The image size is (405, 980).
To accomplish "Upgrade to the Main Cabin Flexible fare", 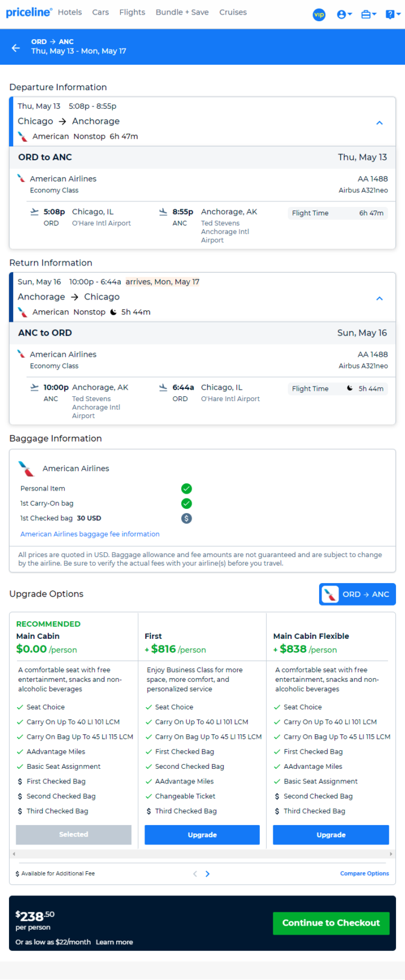I will point(331,835).
